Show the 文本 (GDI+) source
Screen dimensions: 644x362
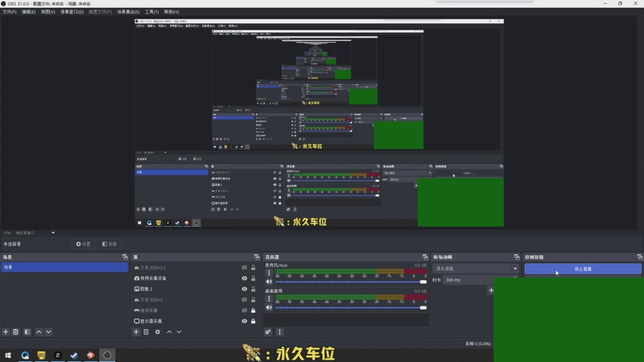point(245,299)
